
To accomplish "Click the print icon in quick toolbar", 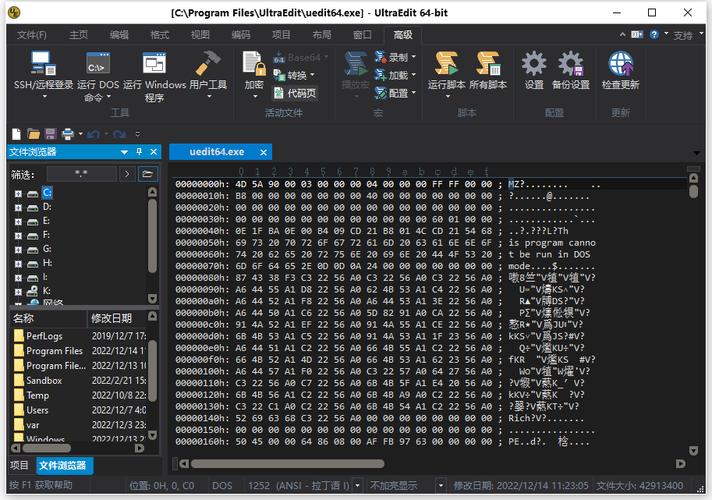I will [68, 134].
